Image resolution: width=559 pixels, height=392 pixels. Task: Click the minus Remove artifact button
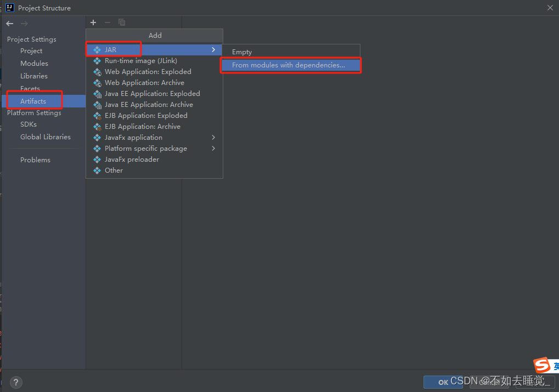(108, 22)
